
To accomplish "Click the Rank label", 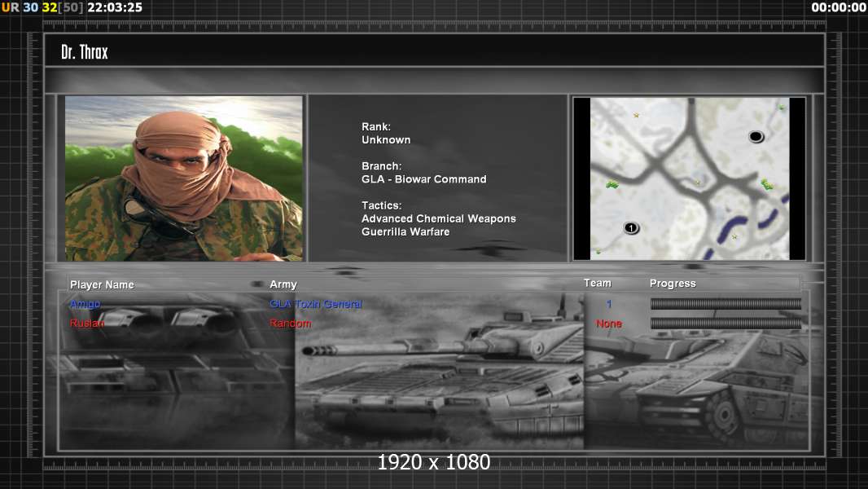I will pyautogui.click(x=376, y=126).
